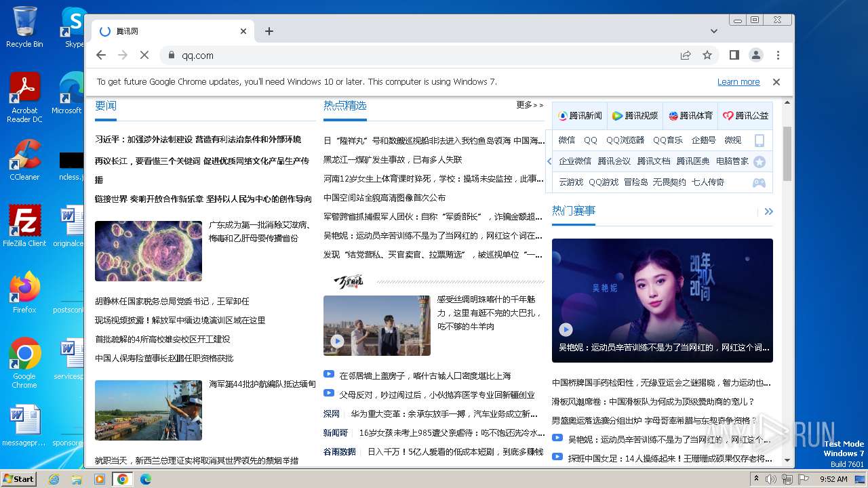Expand 热门赛事 with double arrow

point(768,211)
